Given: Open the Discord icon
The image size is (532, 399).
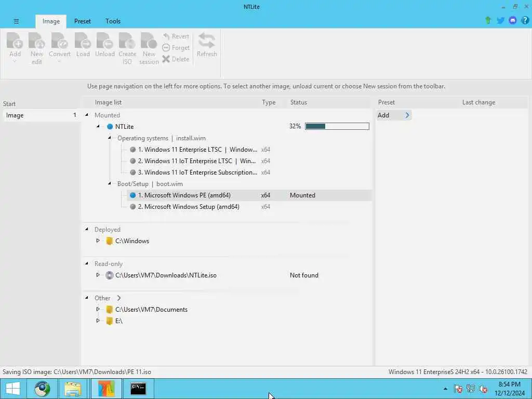Looking at the screenshot, I should [x=513, y=20].
